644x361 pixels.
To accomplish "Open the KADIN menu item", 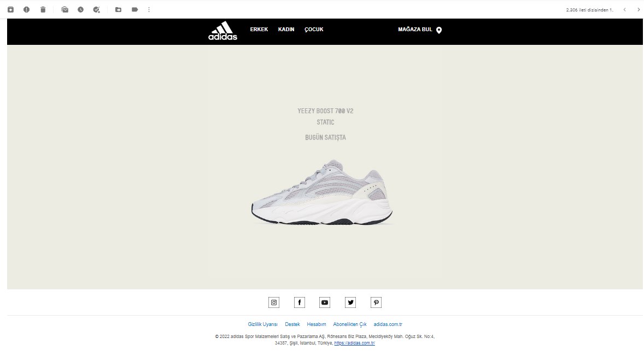I will click(x=286, y=29).
